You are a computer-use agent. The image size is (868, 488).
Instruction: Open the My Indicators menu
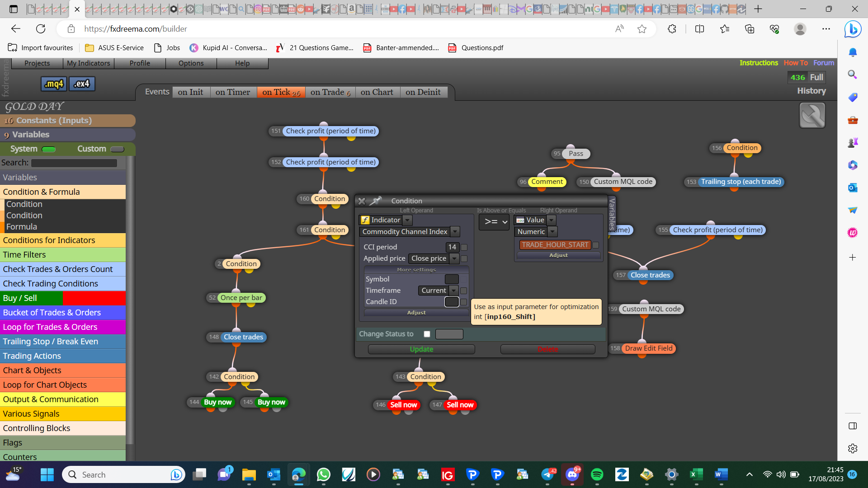[88, 63]
